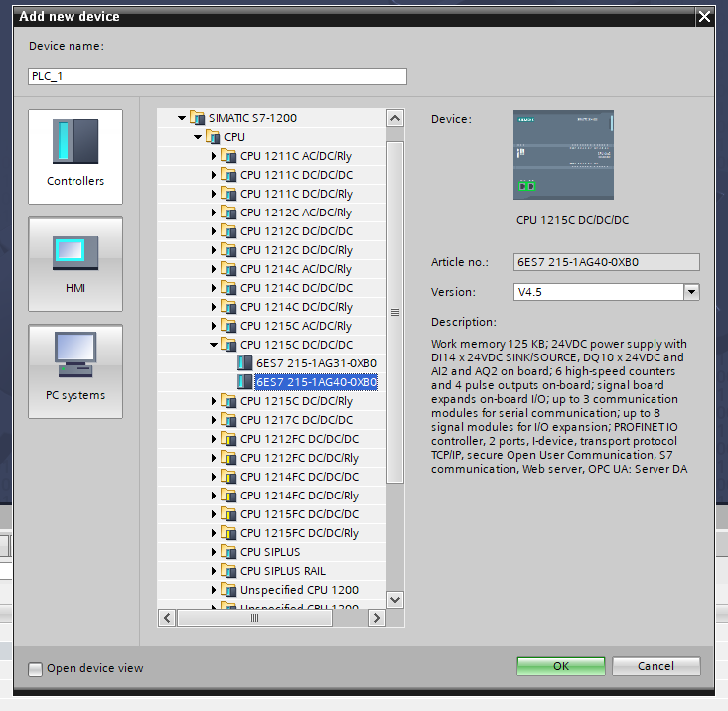Click the 6ES7 215-1AG40-0XB0 module icon
728x711 pixels.
244,382
